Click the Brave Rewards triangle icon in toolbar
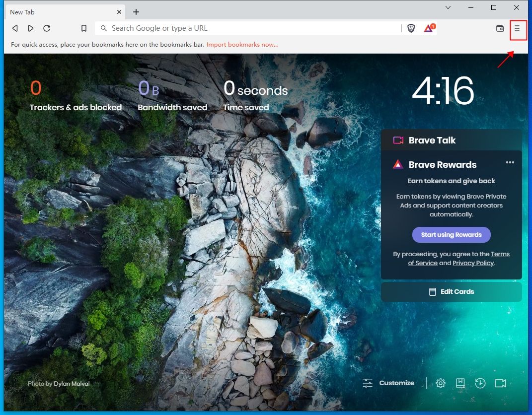This screenshot has width=532, height=415. [x=429, y=28]
